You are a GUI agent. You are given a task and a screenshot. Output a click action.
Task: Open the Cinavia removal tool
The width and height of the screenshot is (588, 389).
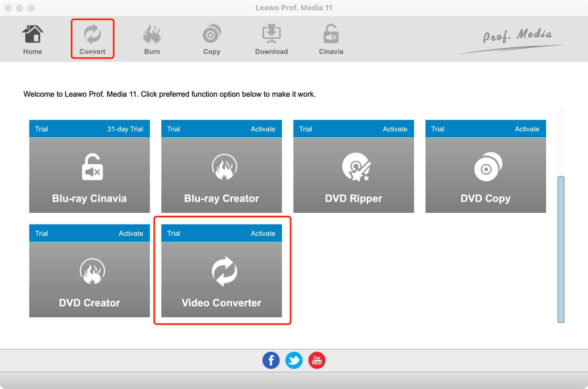click(x=331, y=38)
